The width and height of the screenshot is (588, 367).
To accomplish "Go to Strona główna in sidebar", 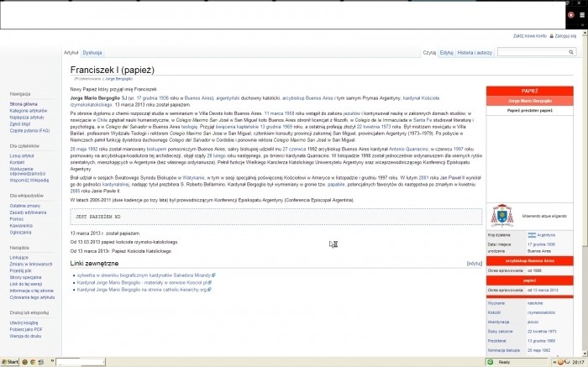I will coord(24,103).
